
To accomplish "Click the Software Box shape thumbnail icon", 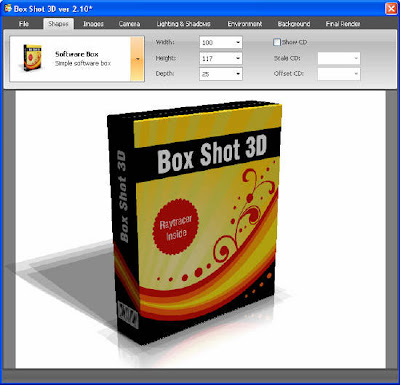I will pyautogui.click(x=32, y=58).
